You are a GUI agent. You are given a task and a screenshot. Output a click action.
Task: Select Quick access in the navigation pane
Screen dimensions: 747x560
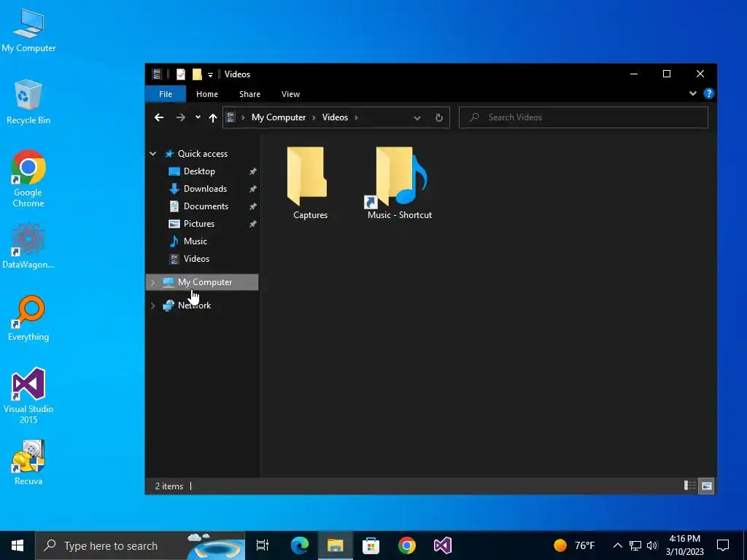point(203,154)
